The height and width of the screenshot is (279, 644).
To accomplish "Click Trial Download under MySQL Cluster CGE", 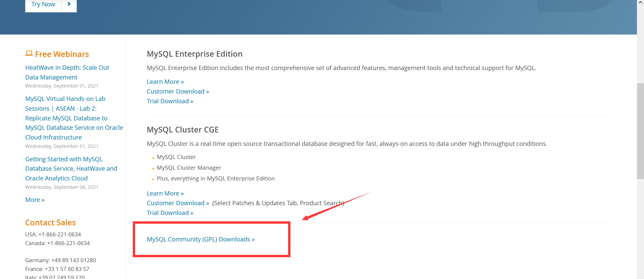I will [170, 213].
